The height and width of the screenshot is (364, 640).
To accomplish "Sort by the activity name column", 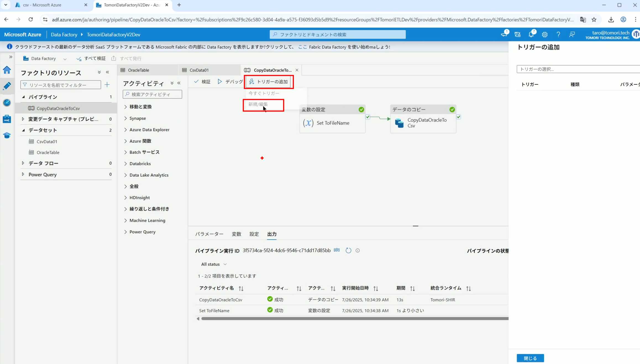I will pyautogui.click(x=241, y=288).
